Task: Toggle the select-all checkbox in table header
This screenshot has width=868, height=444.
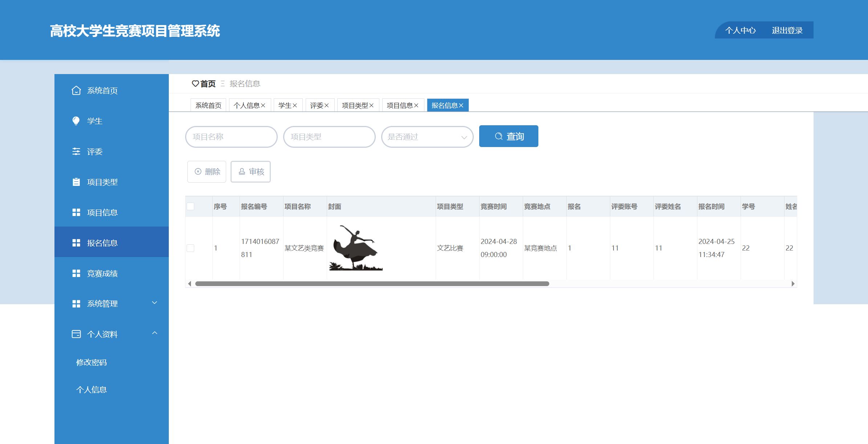Action: click(190, 206)
